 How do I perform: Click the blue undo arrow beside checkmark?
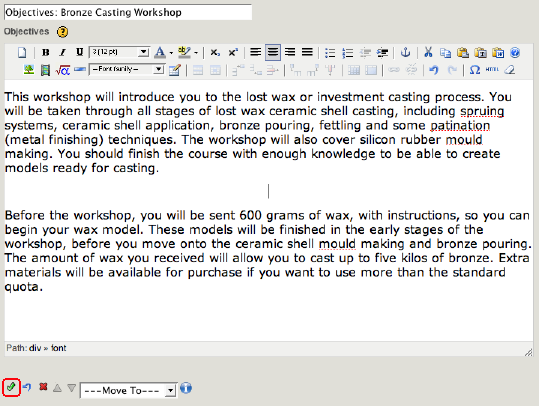(x=27, y=387)
